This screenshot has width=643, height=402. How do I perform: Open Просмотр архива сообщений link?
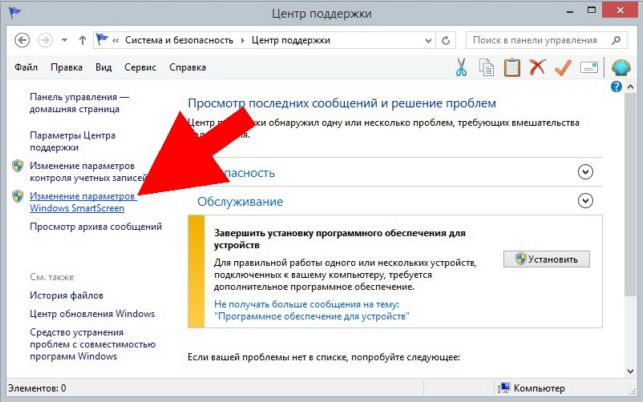click(x=96, y=226)
